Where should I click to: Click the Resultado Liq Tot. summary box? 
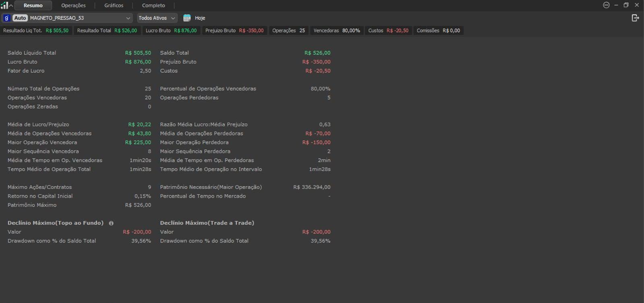point(36,31)
